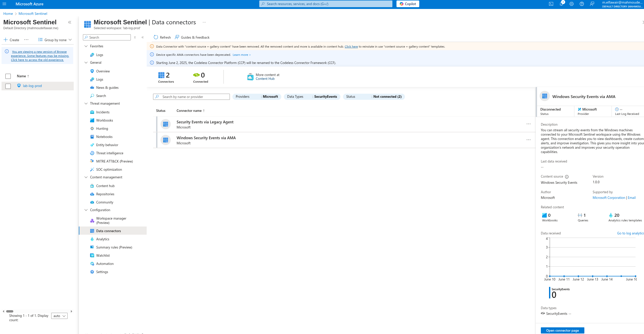Open SOC optimization page
Screen dimensions: 644x334
coord(109,169)
